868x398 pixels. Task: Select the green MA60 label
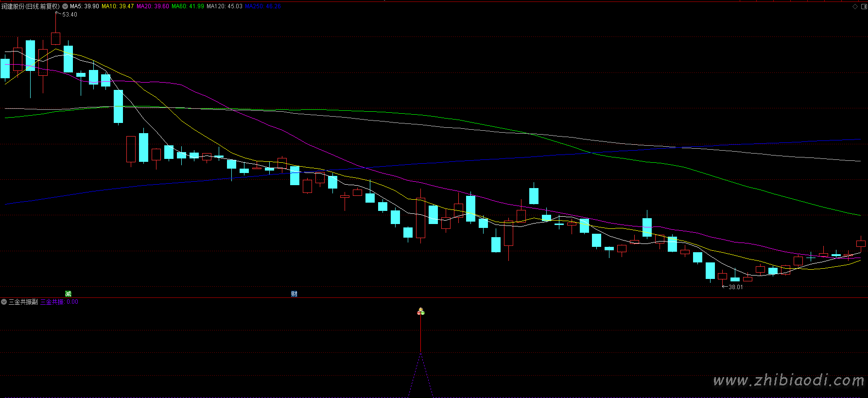[188, 6]
